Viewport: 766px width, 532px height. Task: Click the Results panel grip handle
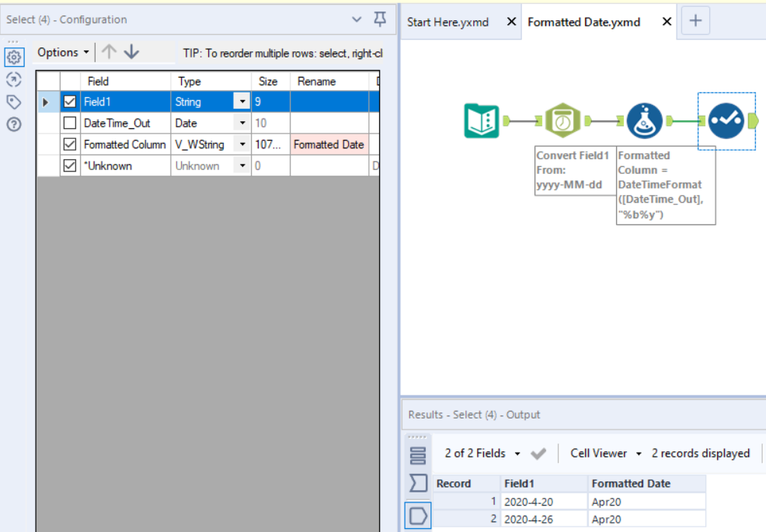417,437
